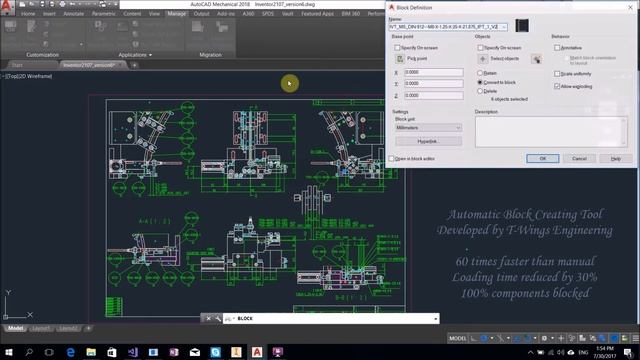Screen dimensions: 640x360
Task: Open Microsoft Store from the taskbar
Action: pyautogui.click(x=112, y=352)
